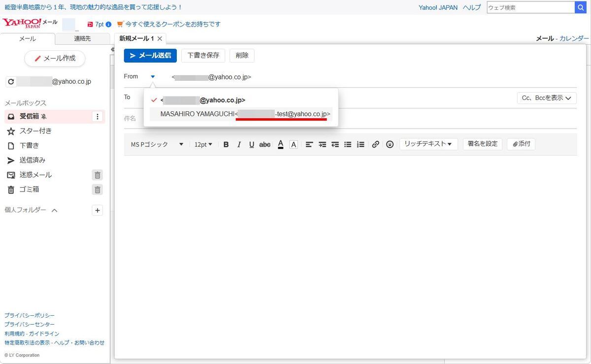Insert a numbered list
The width and height of the screenshot is (591, 364).
[x=361, y=144]
